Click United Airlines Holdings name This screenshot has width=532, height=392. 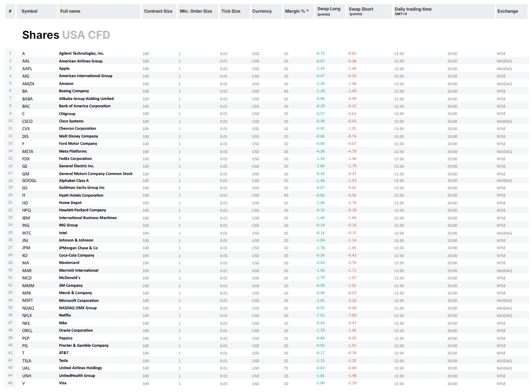point(80,368)
